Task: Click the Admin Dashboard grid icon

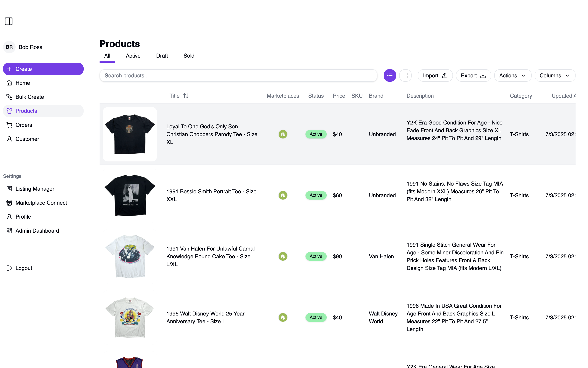Action: pos(9,231)
